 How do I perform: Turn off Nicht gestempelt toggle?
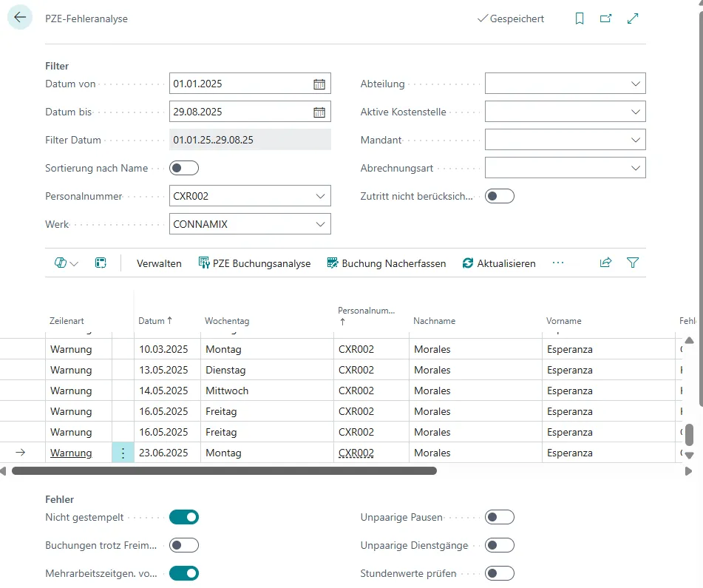184,517
